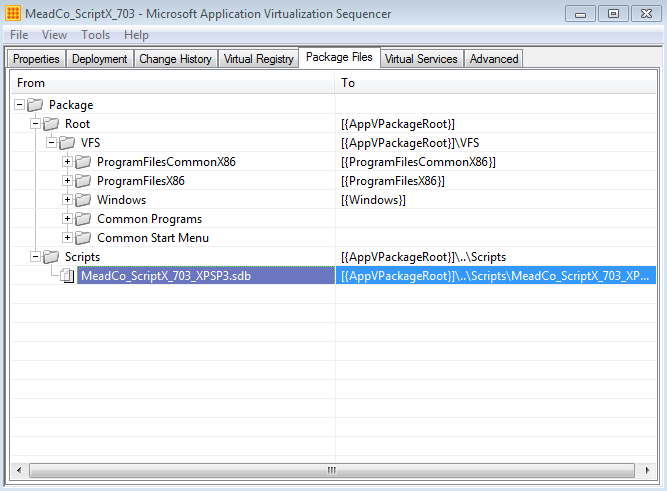Viewport: 667px width, 491px height.
Task: Click the Common Programs folder icon
Action: click(x=83, y=219)
